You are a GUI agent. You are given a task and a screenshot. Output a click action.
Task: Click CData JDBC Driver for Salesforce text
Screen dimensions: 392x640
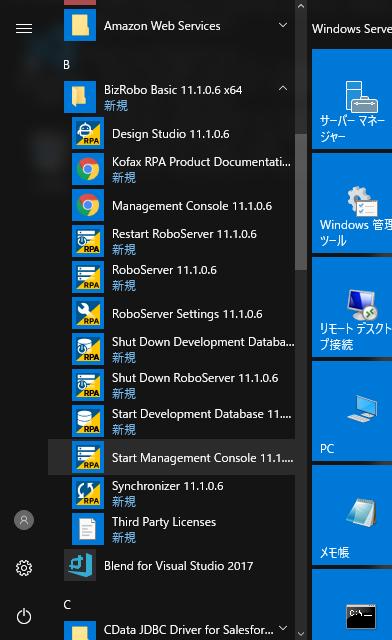click(189, 630)
